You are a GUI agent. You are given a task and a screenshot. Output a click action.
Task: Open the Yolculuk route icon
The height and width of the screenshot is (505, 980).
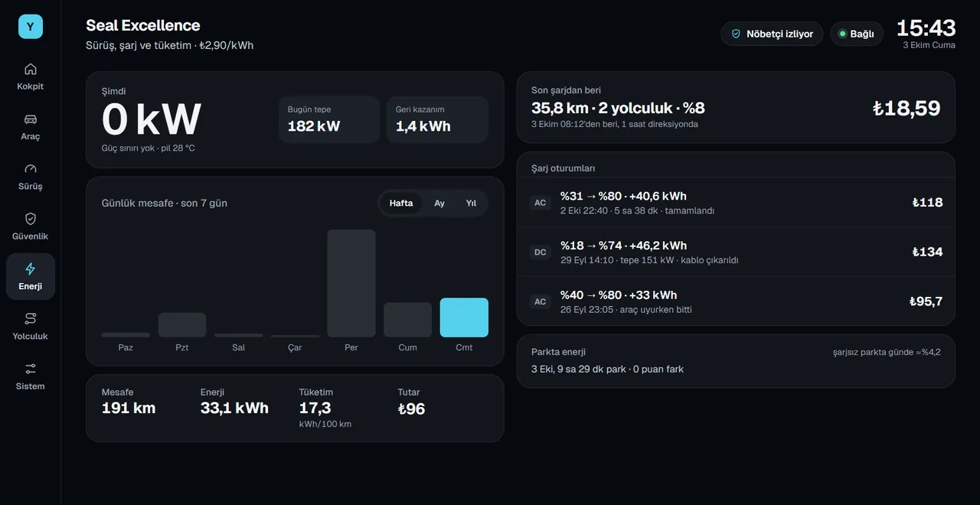coord(31,318)
